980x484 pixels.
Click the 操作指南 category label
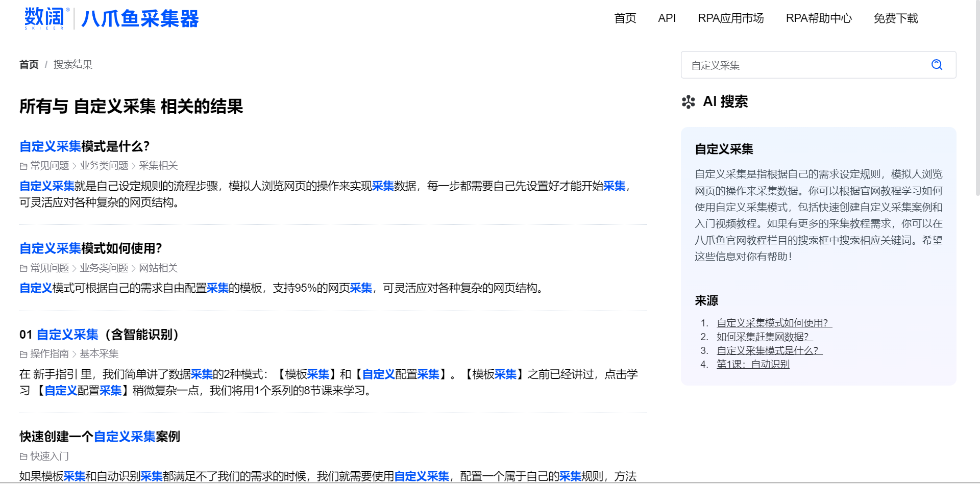coord(50,354)
